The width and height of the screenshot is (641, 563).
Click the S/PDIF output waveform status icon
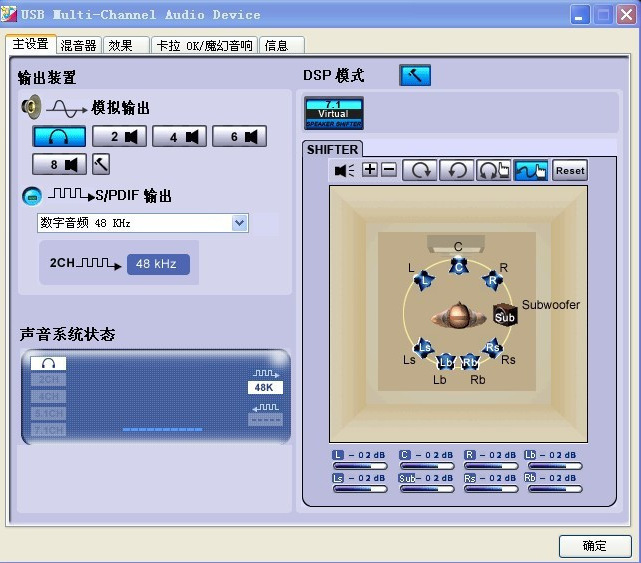(266, 373)
